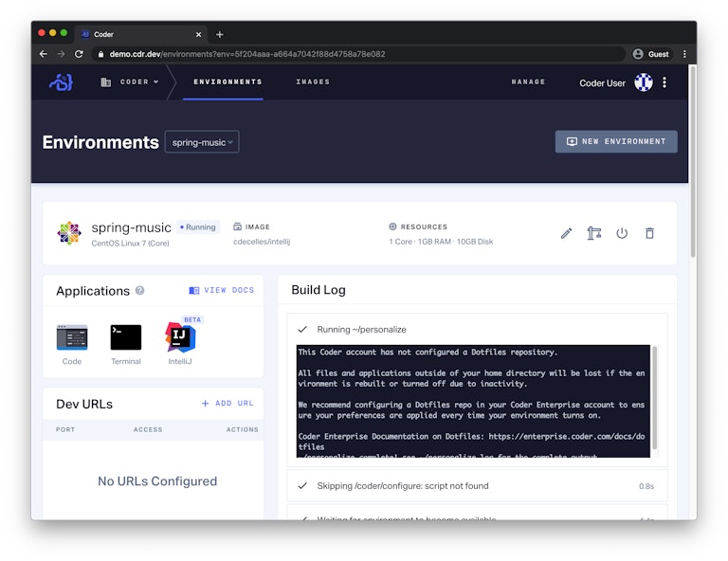Click the site lock icon in the address bar
728x561 pixels.
(x=100, y=54)
